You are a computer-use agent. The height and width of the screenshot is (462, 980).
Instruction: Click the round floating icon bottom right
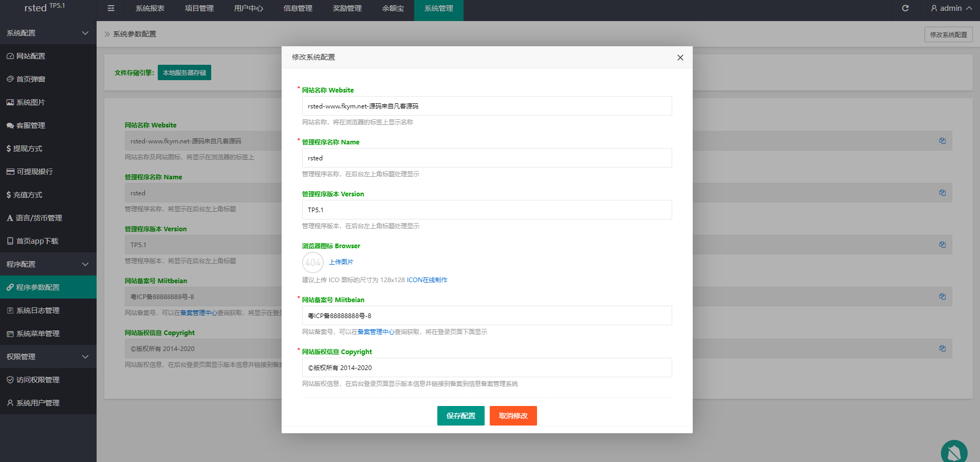pos(954,452)
